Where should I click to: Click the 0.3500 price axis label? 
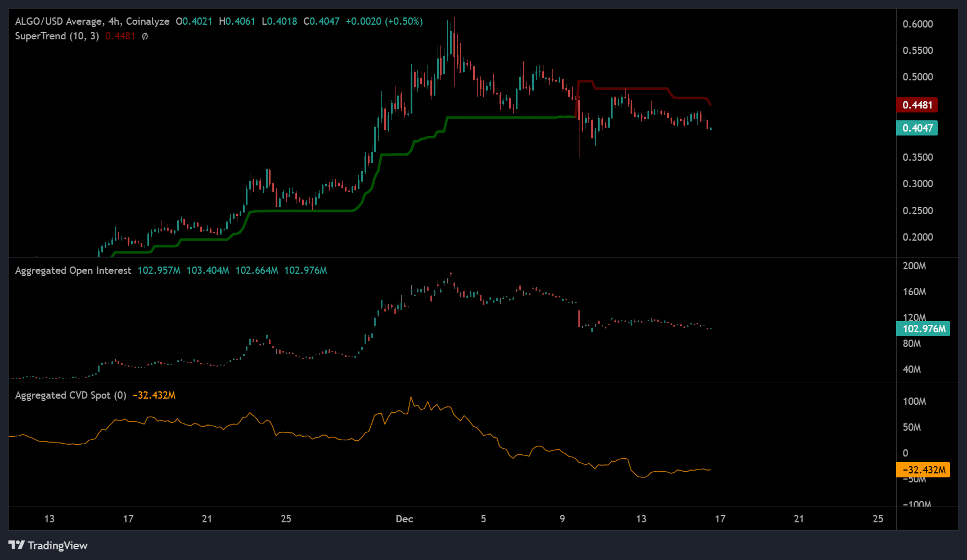click(917, 157)
